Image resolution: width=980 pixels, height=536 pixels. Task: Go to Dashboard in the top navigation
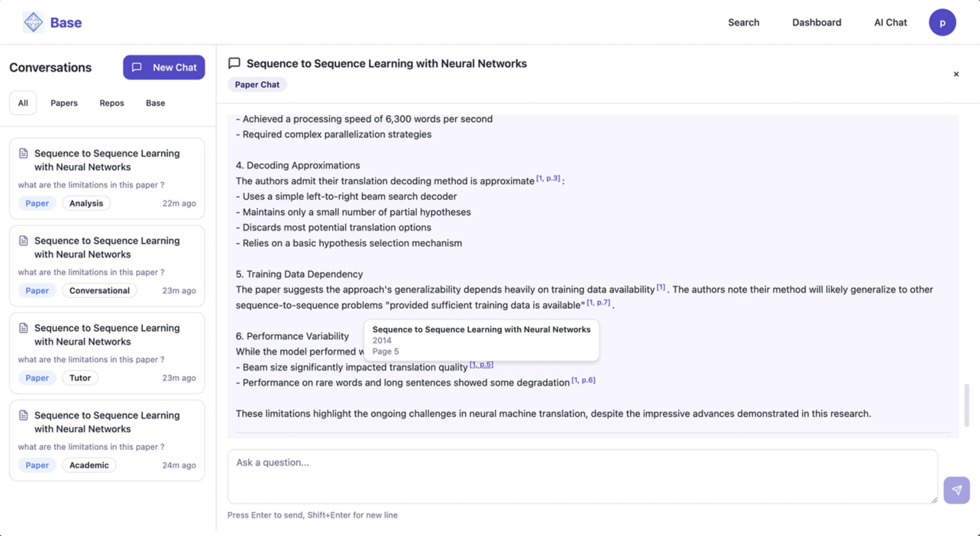[817, 22]
